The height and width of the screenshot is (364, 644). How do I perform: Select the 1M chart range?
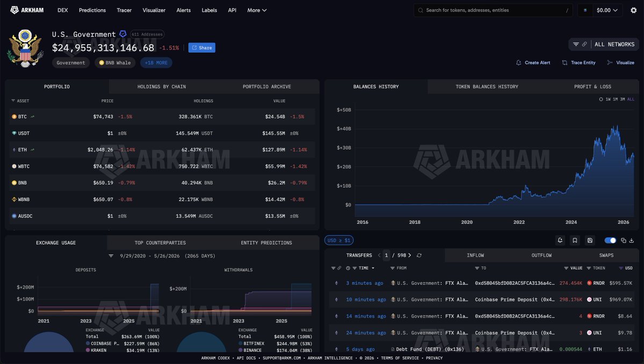click(615, 99)
